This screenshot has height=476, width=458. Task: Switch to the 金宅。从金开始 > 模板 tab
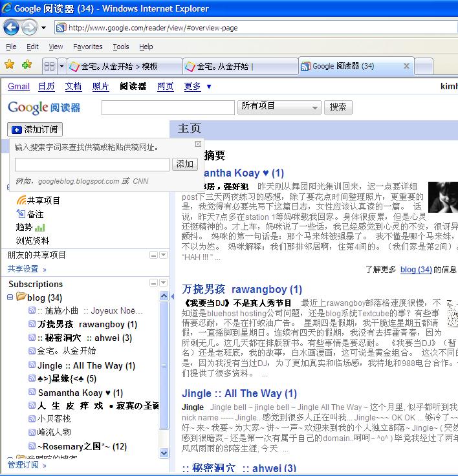124,66
